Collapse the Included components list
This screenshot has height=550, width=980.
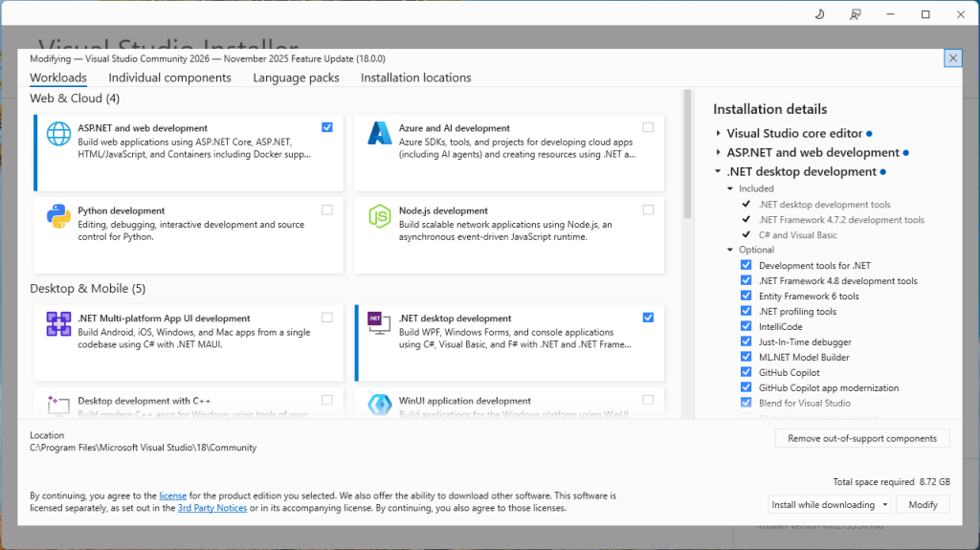pos(730,188)
